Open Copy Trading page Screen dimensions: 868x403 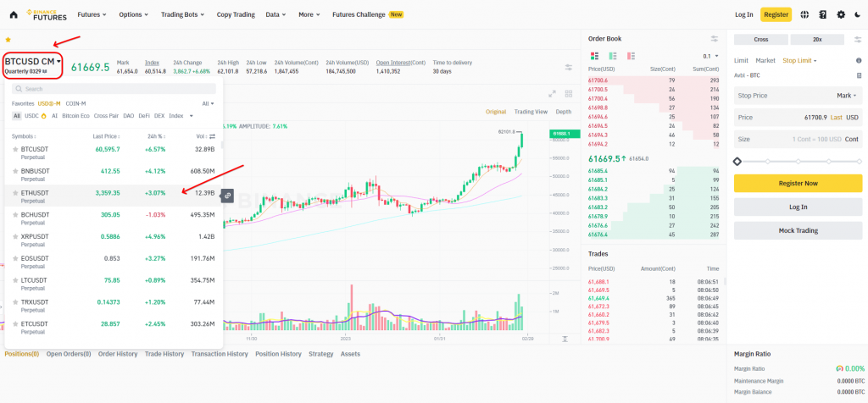pos(236,15)
